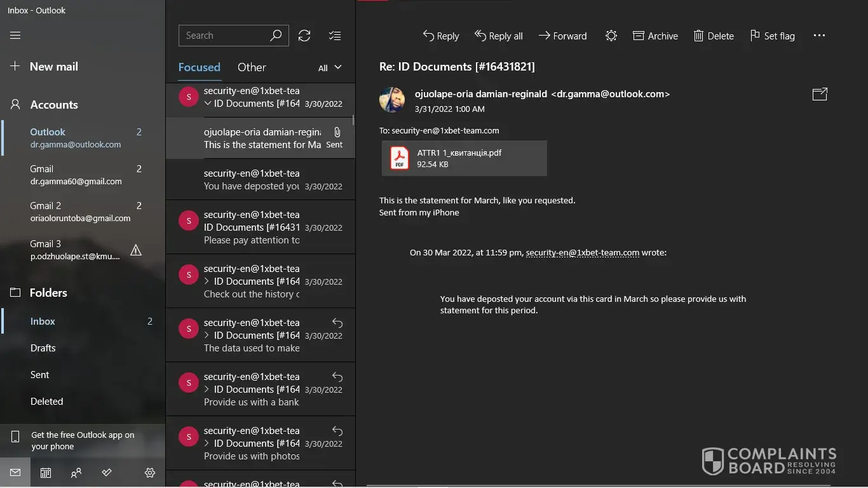Expand the 'Check out the history' conversation
This screenshot has height=488, width=868.
click(207, 281)
